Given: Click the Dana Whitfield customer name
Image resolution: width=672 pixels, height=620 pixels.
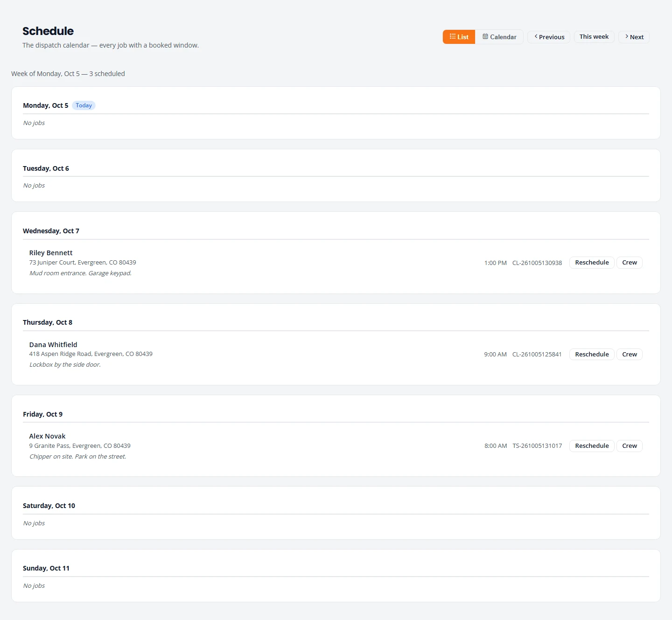Looking at the screenshot, I should pos(53,345).
